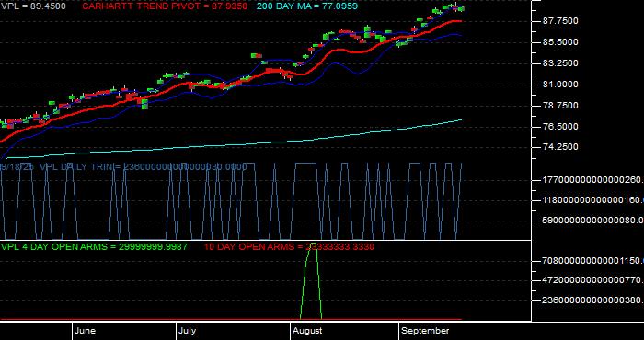Click the 1180000000000000160 TRIN axis value
Image resolution: width=644 pixels, height=340 pixels.
click(x=593, y=200)
